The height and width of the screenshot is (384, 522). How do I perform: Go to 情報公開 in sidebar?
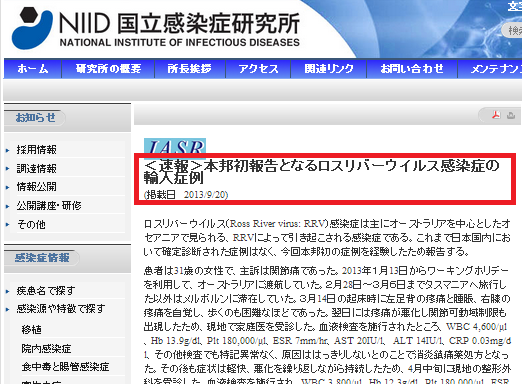[37, 187]
